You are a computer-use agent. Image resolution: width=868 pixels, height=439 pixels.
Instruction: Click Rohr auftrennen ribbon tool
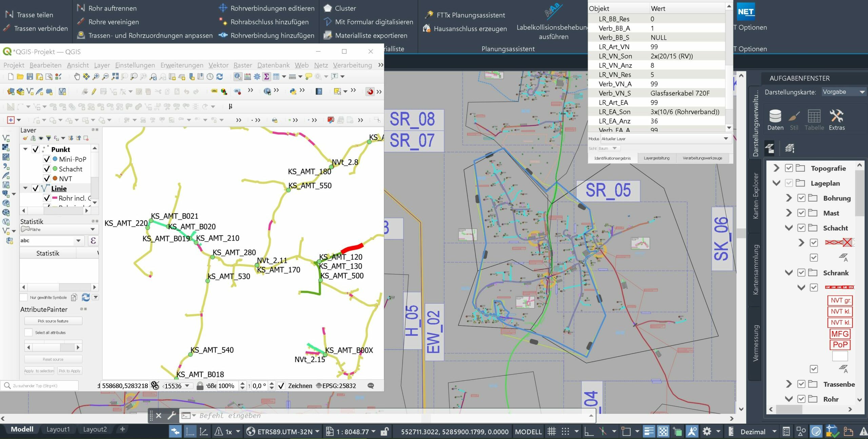[x=107, y=8]
